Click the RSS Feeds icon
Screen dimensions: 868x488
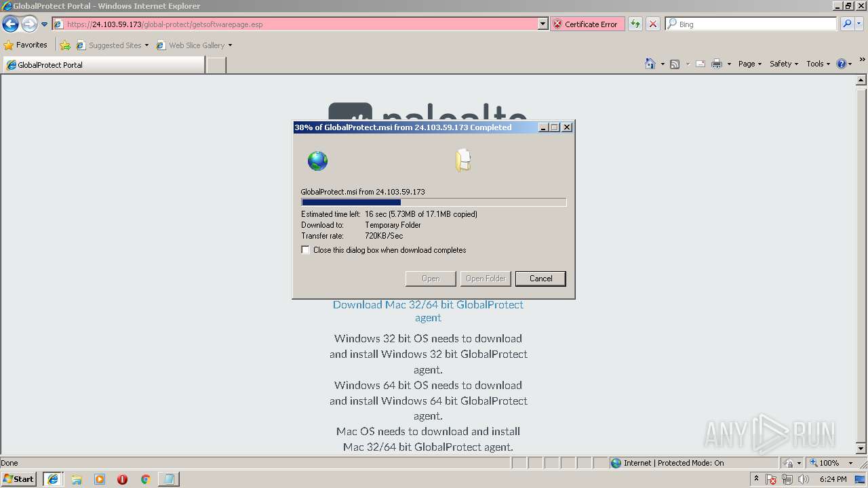(675, 64)
